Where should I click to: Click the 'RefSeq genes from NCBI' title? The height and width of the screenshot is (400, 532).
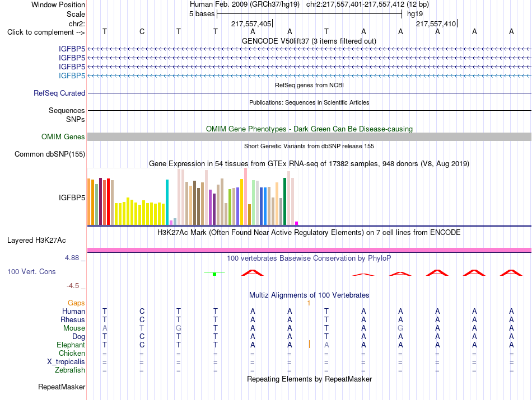(x=309, y=85)
